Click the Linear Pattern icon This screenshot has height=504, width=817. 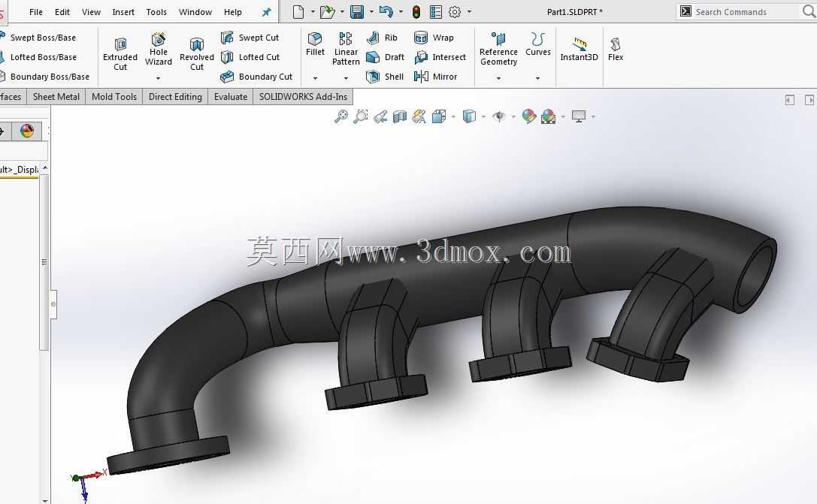coord(346,39)
